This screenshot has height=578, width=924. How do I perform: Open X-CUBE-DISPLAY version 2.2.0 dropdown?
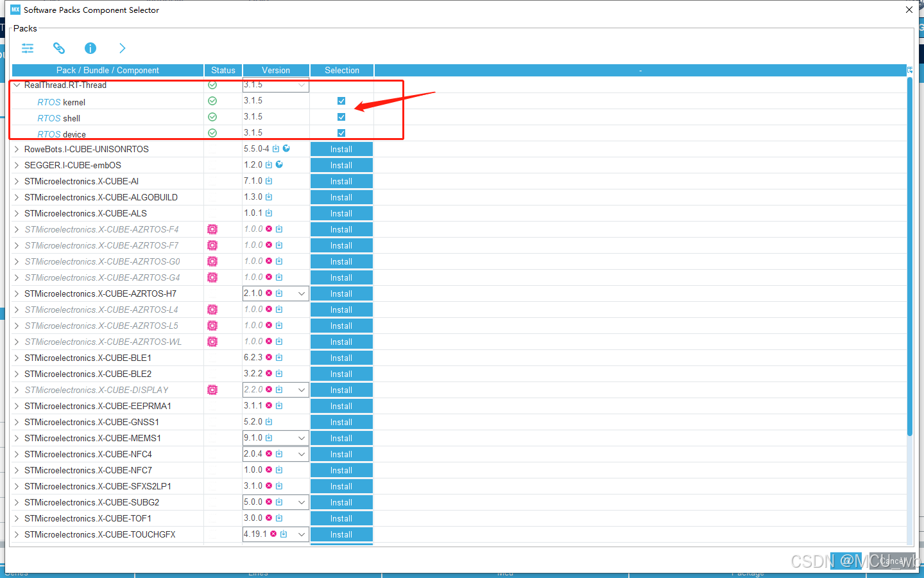[302, 390]
